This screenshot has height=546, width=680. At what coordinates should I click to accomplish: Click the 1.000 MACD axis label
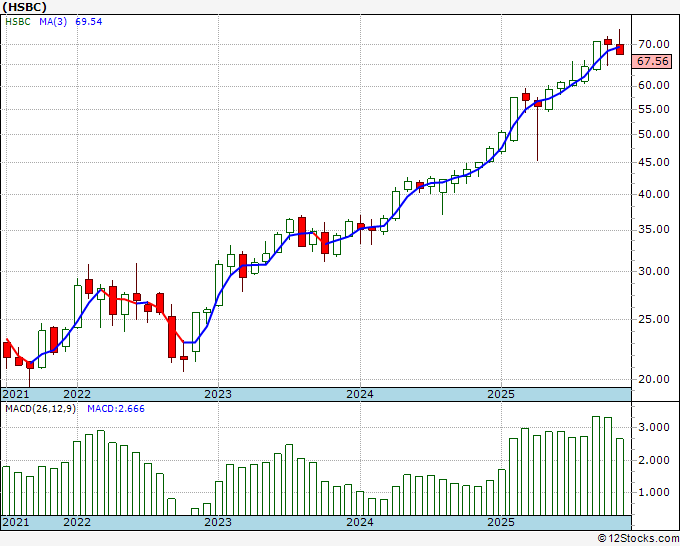coord(654,493)
